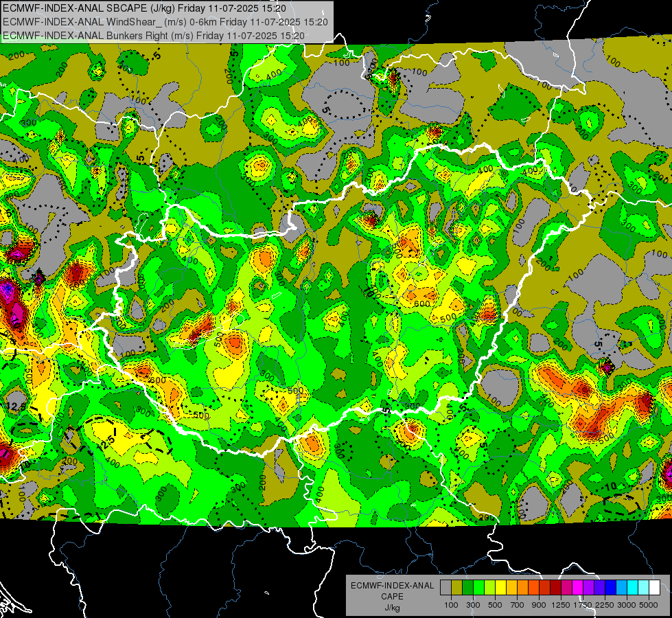Select the yellow legend swatch right of 500
672x618 pixels.
click(x=500, y=588)
